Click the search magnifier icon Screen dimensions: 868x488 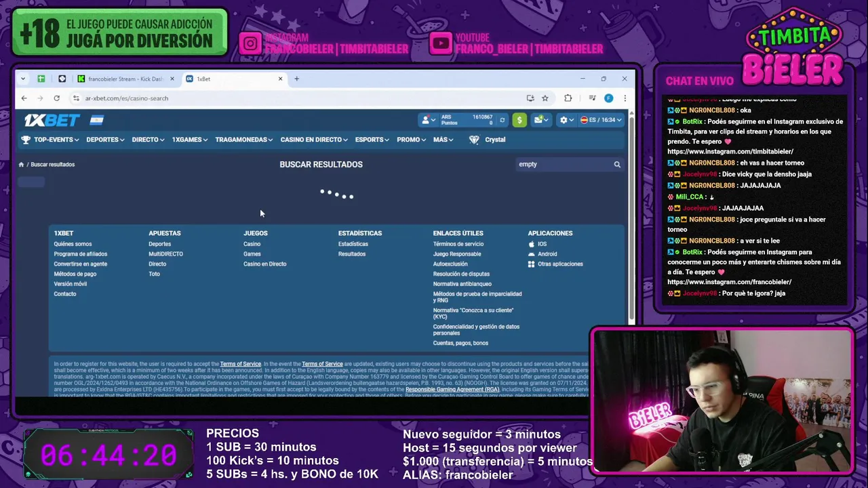[x=617, y=164]
